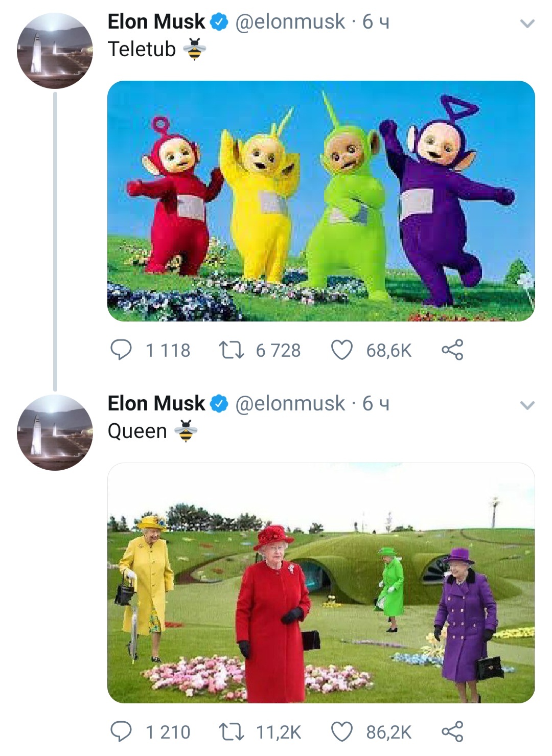Open profile picture on Teletub tweet
Viewport: 552px width, 756px height.
[x=55, y=51]
